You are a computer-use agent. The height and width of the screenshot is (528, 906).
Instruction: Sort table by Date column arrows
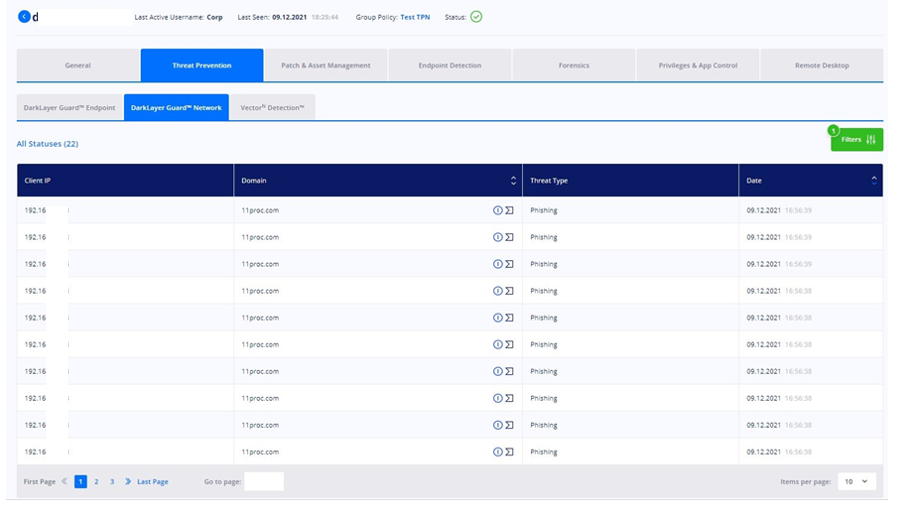click(x=874, y=181)
